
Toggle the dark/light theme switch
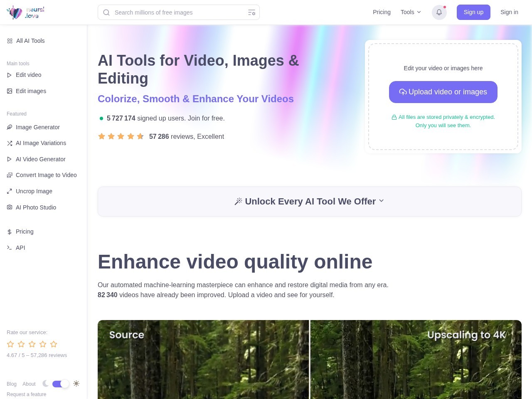pos(61,384)
